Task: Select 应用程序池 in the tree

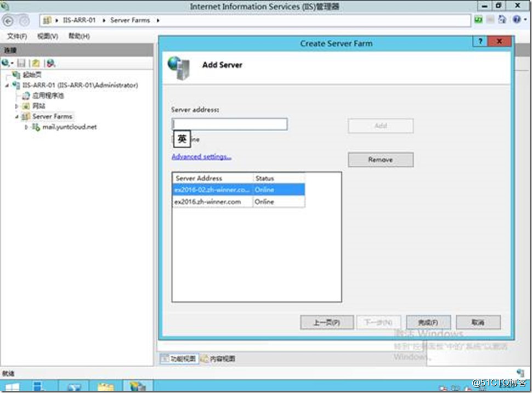Action: 48,96
